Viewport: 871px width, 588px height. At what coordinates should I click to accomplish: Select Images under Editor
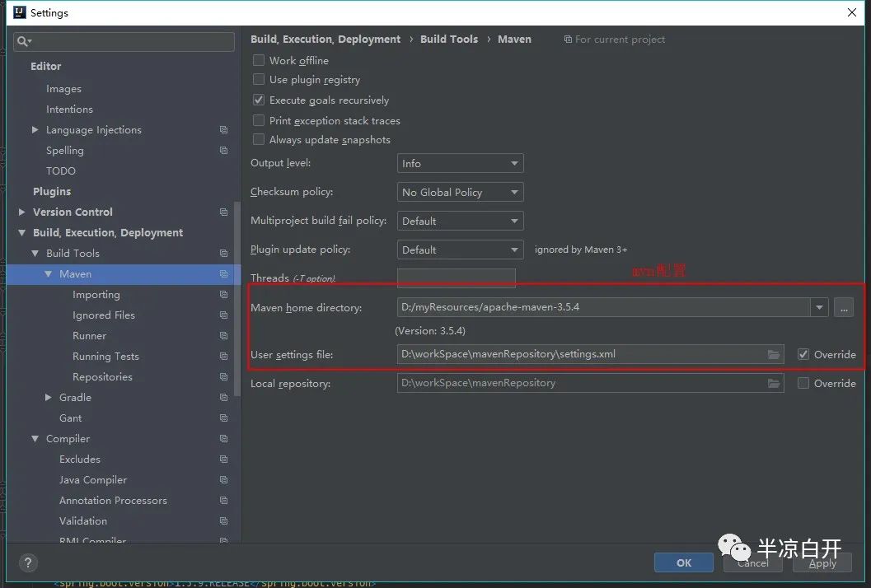point(64,89)
